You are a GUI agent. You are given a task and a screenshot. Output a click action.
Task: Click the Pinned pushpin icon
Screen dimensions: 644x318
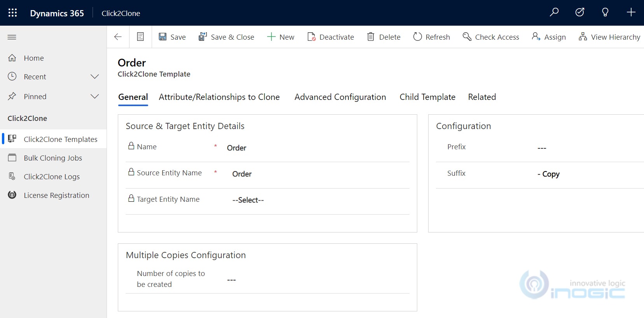pyautogui.click(x=12, y=96)
